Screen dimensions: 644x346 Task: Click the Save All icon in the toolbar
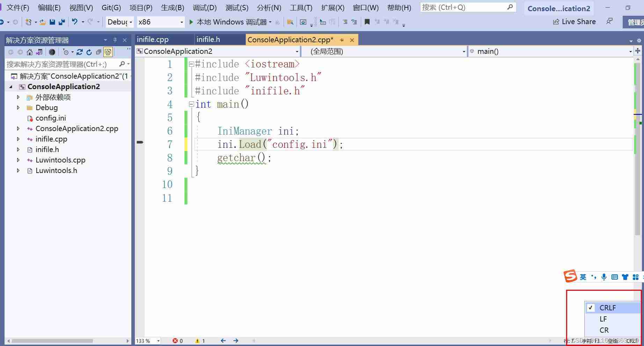(61, 22)
